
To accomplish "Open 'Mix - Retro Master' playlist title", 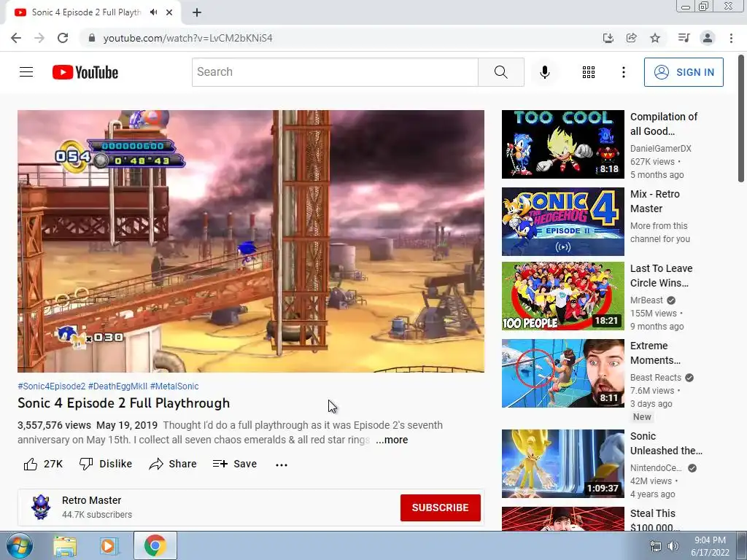I will 654,201.
